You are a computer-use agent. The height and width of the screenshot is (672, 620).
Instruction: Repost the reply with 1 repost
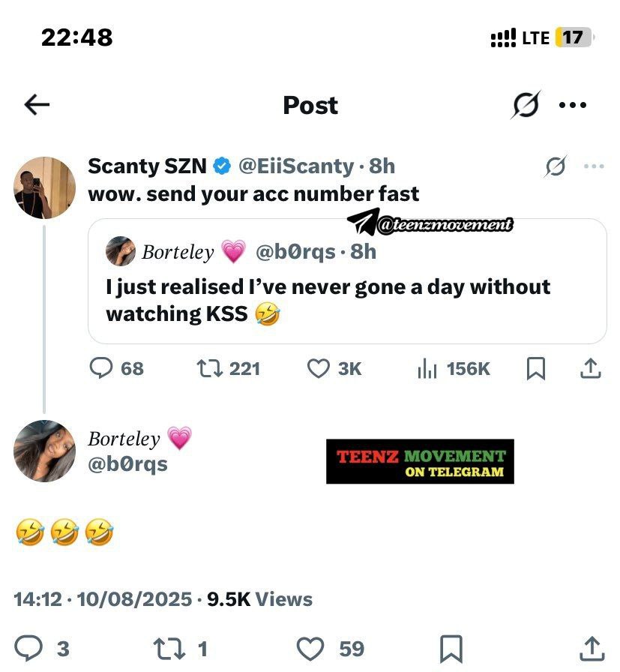coord(181,649)
